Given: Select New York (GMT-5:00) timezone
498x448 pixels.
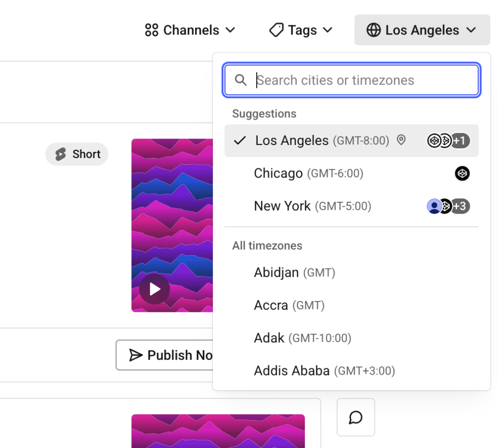Looking at the screenshot, I should pyautogui.click(x=312, y=206).
